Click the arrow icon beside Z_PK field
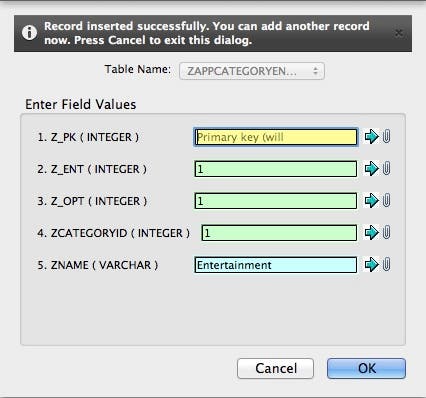 pos(372,136)
